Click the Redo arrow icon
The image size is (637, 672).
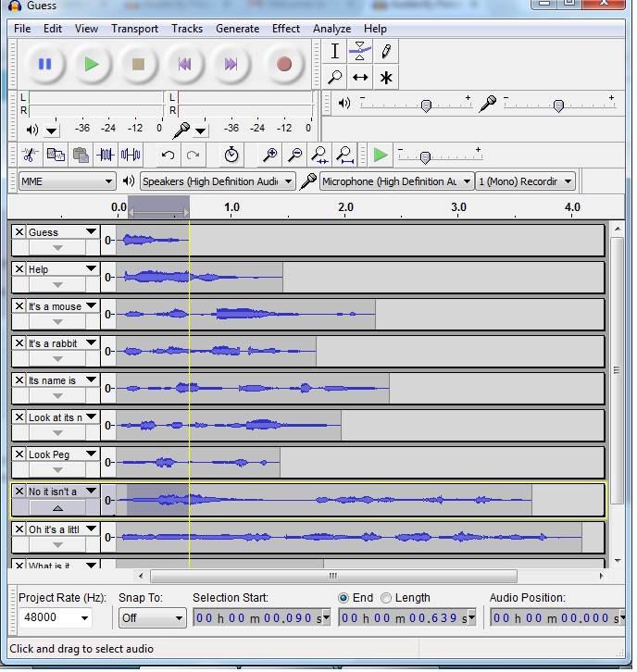coord(193,155)
